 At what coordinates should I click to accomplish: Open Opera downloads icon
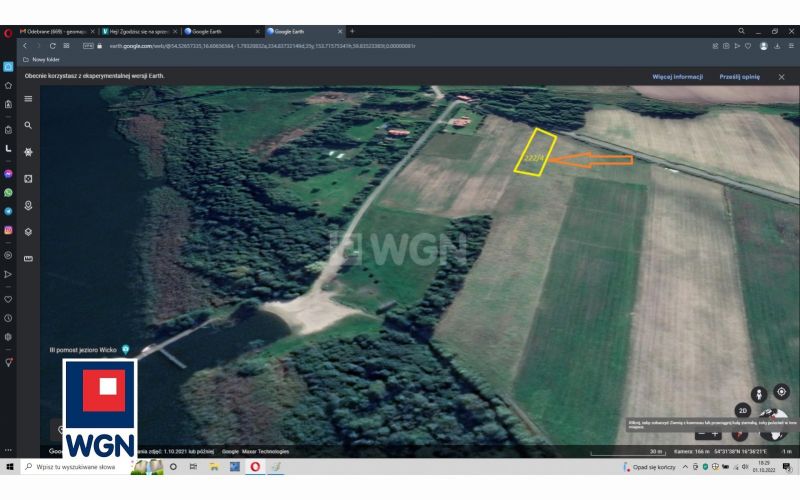[777, 46]
